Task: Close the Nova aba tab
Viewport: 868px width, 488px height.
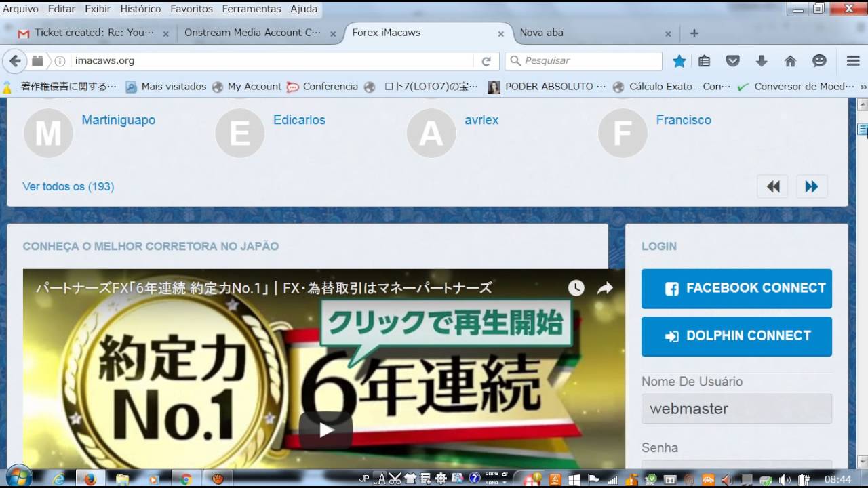Action: [668, 33]
